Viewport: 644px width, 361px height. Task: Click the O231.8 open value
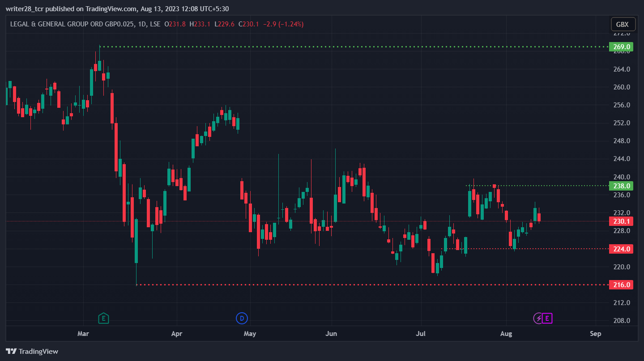click(175, 24)
